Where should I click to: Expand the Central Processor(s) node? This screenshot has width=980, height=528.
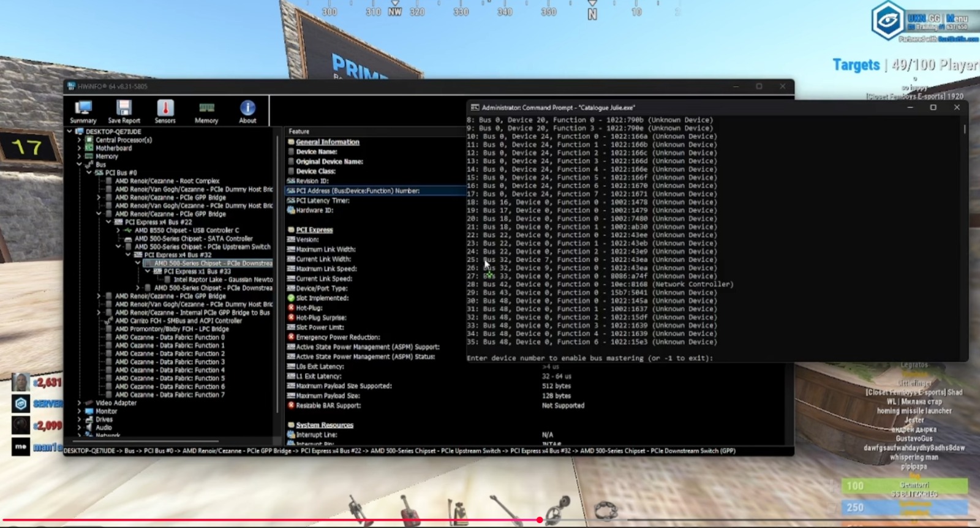tap(79, 140)
